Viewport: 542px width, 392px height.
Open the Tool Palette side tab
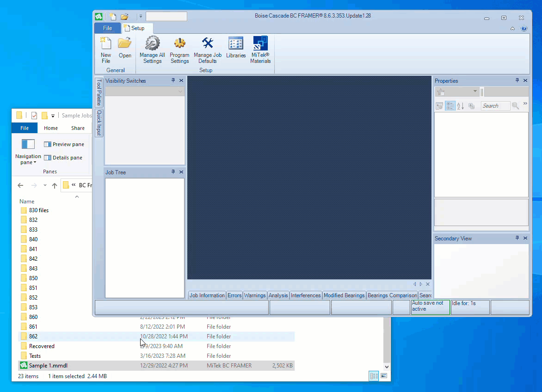tap(99, 92)
